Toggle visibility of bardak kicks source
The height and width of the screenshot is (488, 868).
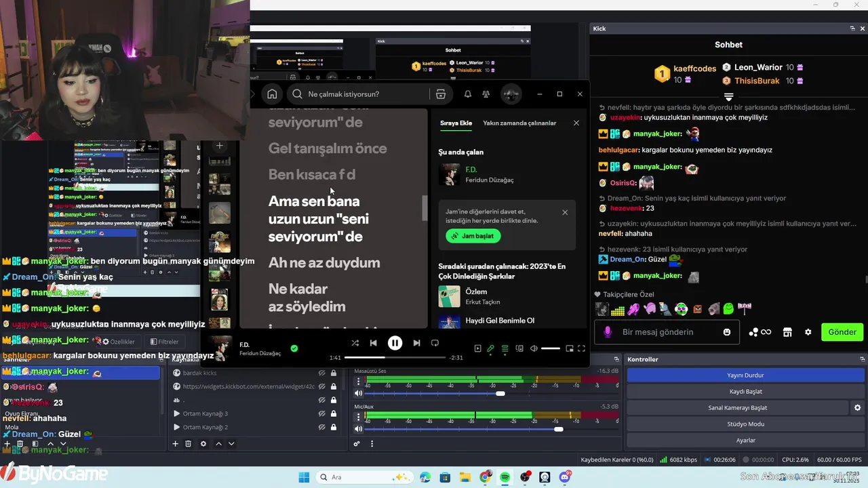click(322, 373)
